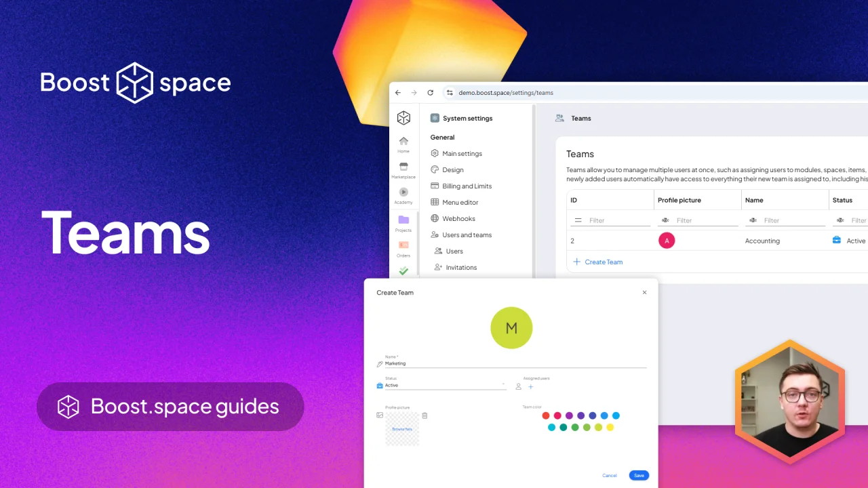Viewport: 868px width, 488px height.
Task: Cancel the Create Team dialog
Action: (x=610, y=475)
